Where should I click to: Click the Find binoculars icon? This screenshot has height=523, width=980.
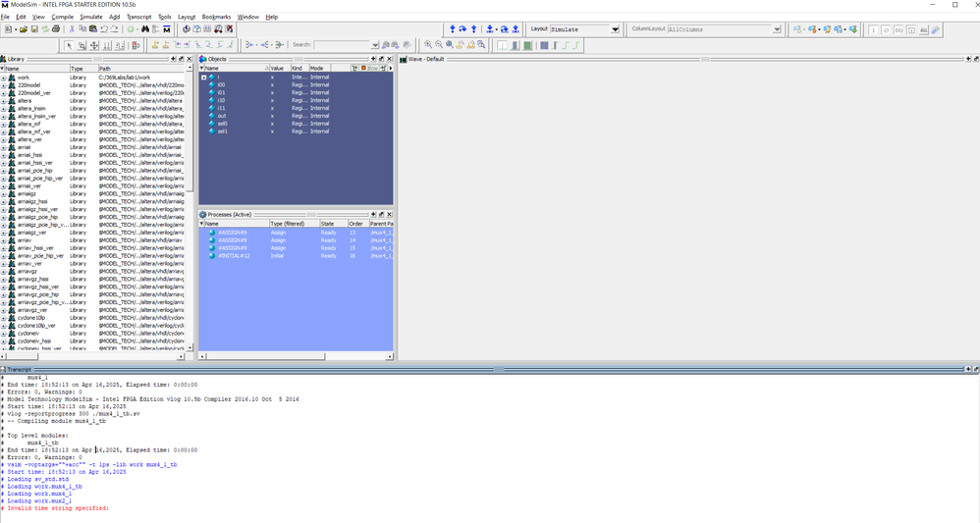(145, 29)
